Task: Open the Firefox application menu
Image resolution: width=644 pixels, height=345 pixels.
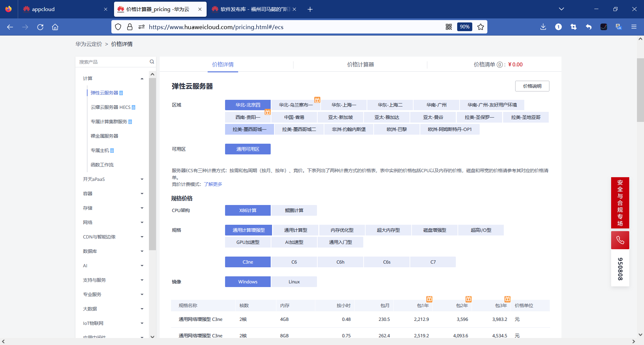Action: 634,27
